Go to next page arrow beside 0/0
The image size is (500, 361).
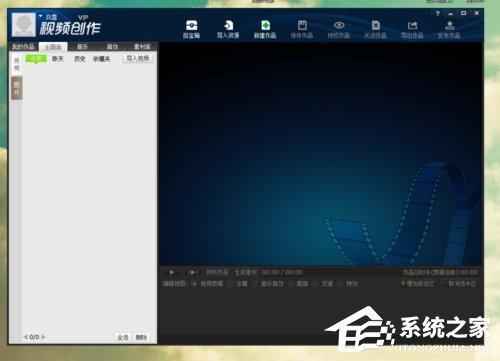tap(43, 337)
